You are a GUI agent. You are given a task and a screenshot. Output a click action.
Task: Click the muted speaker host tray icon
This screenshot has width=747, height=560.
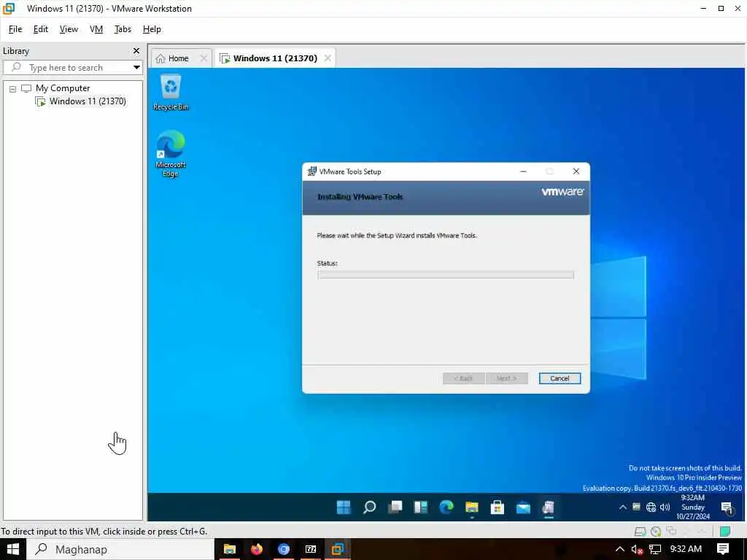637,550
